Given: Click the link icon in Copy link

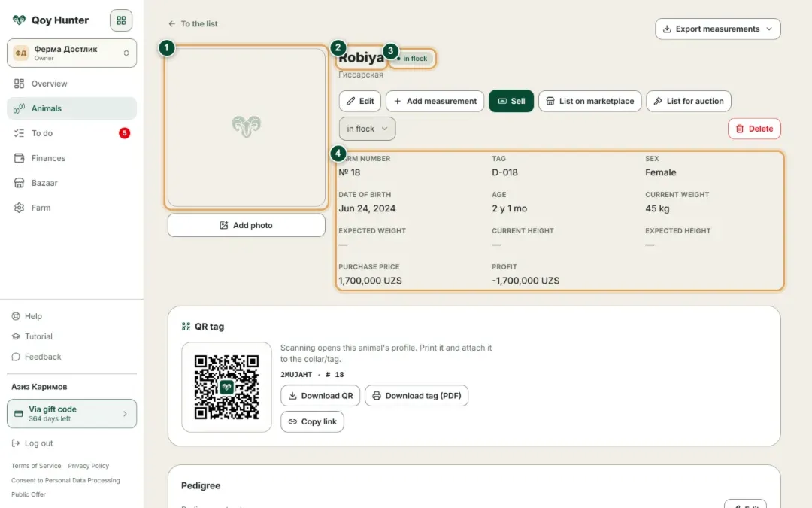Looking at the screenshot, I should (292, 422).
